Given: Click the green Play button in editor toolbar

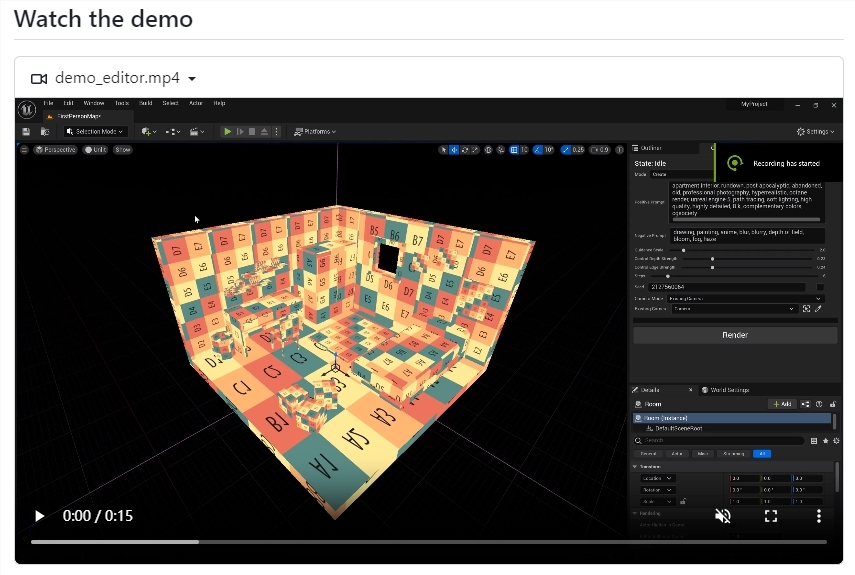Looking at the screenshot, I should 227,131.
